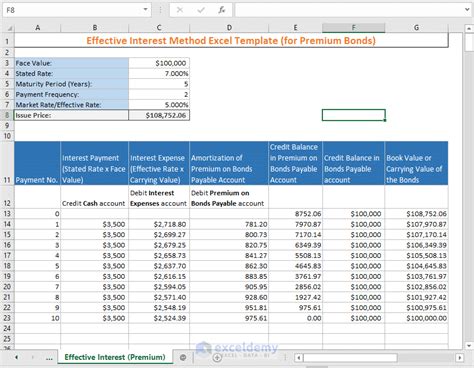Select the Issue Price value cell $108,752.06
The image size is (474, 368).
click(x=159, y=115)
